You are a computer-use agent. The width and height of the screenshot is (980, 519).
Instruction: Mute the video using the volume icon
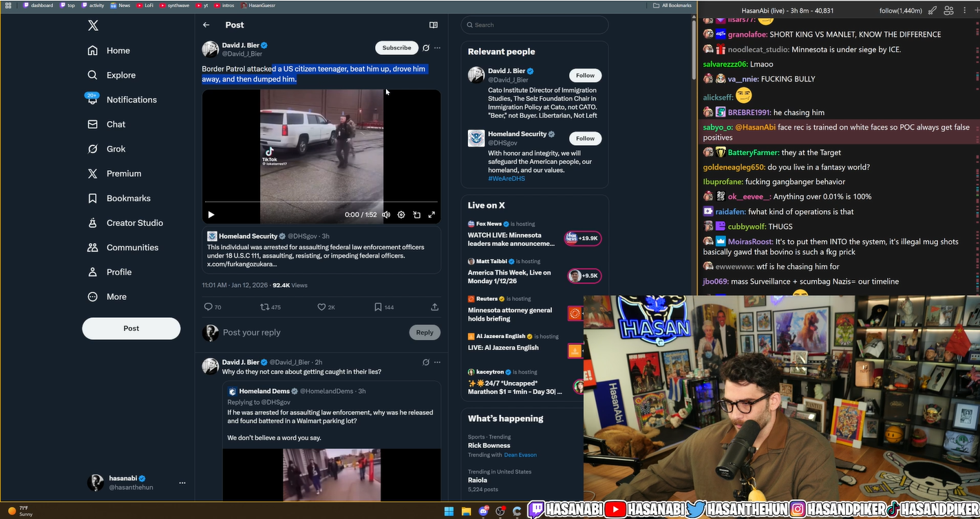[x=386, y=215]
